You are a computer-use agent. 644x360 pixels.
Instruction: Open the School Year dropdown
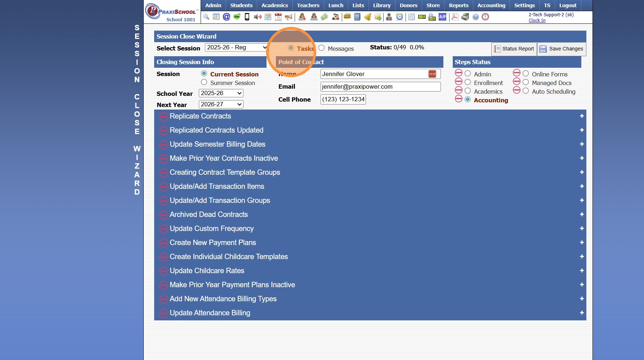coord(221,93)
